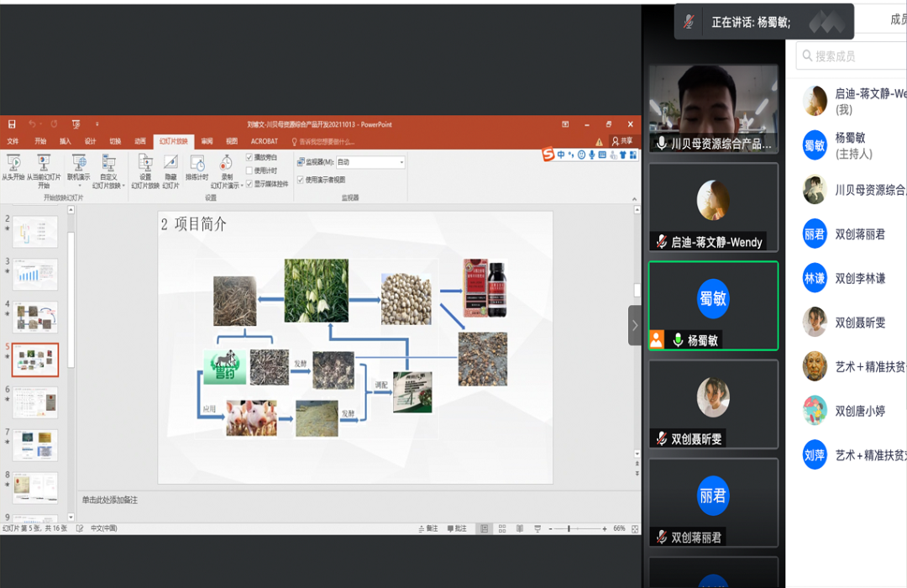Click the Redo icon in quick access toolbar
The image size is (907, 588).
pos(54,123)
